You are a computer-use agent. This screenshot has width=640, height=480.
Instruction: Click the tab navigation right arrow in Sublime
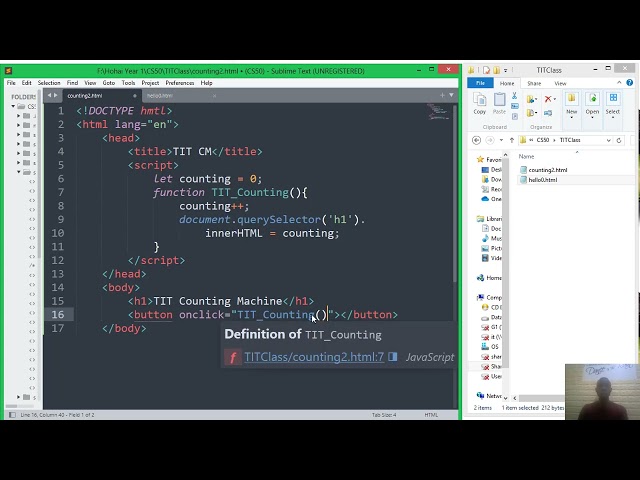56,95
